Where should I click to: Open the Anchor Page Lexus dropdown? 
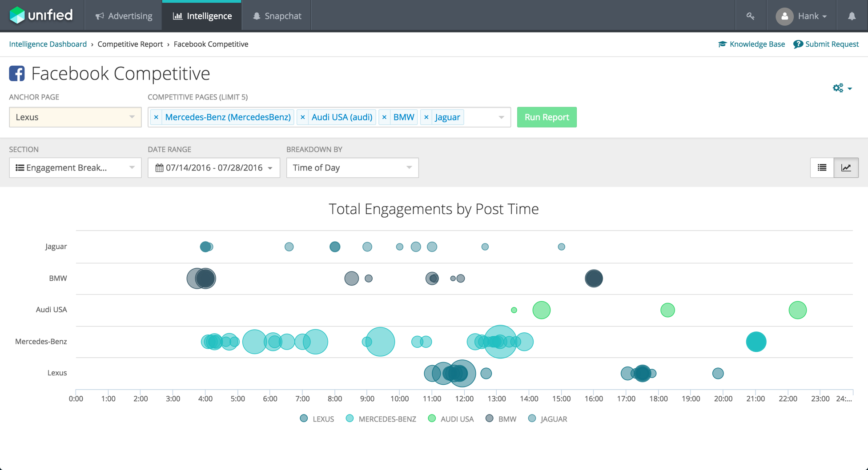(x=75, y=117)
